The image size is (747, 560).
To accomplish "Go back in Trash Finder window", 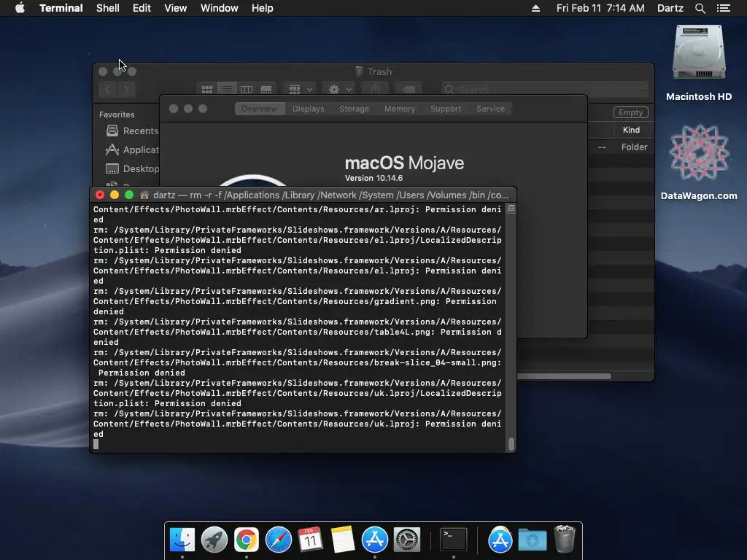I will [108, 89].
